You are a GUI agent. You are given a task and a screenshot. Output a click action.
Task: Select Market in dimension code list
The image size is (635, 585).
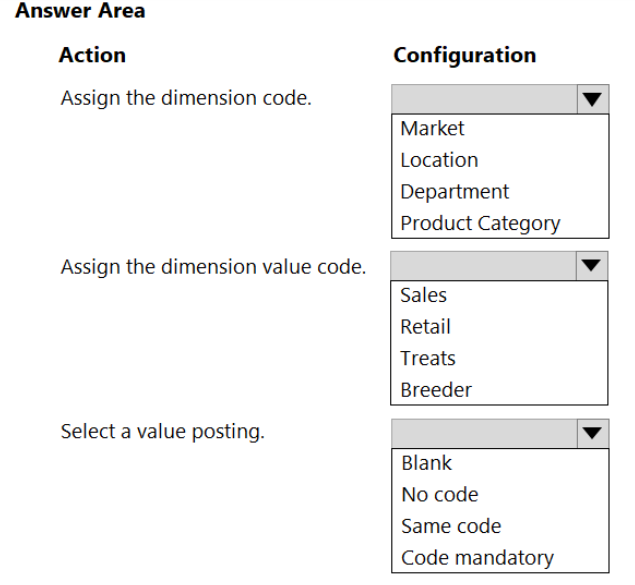[432, 128]
